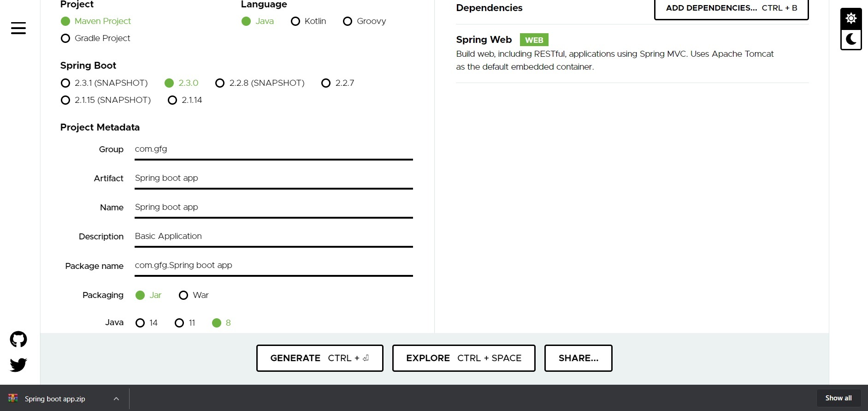868x411 pixels.
Task: Click the zip file icon in downloads bar
Action: (x=13, y=399)
